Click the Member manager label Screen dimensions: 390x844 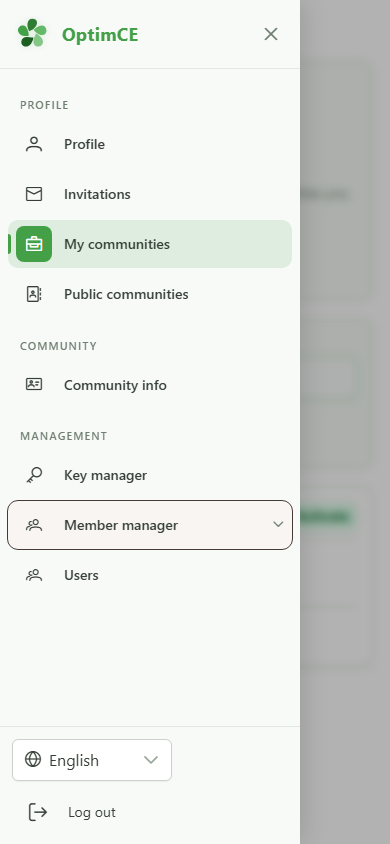[x=121, y=525]
